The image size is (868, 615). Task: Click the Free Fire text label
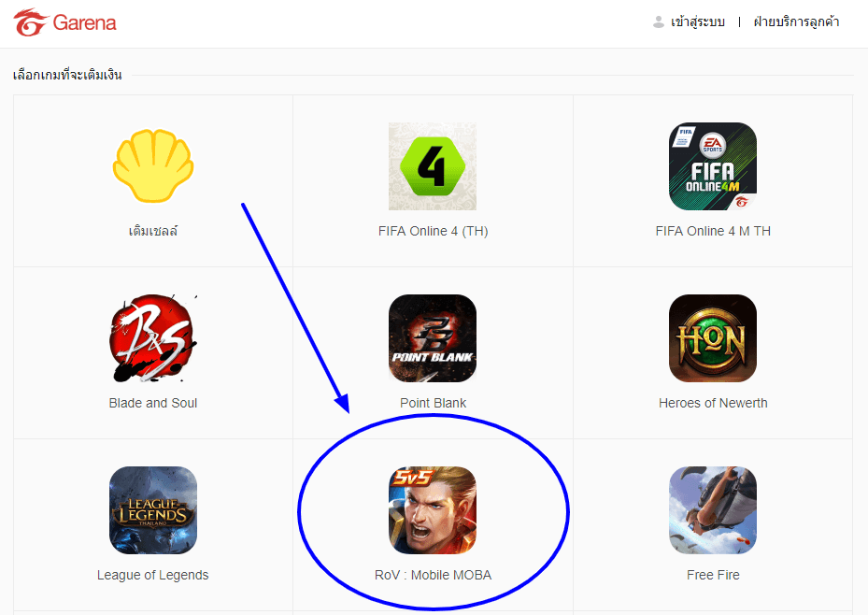[x=713, y=575]
